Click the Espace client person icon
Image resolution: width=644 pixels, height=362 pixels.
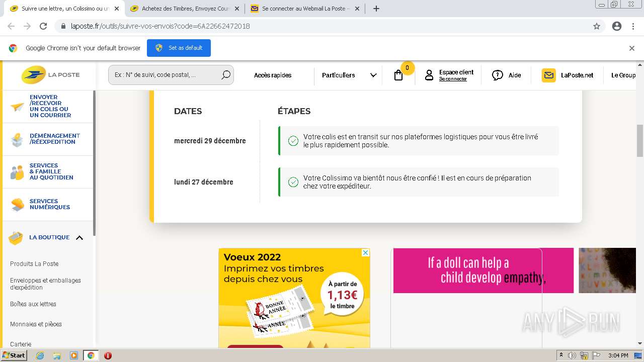429,75
